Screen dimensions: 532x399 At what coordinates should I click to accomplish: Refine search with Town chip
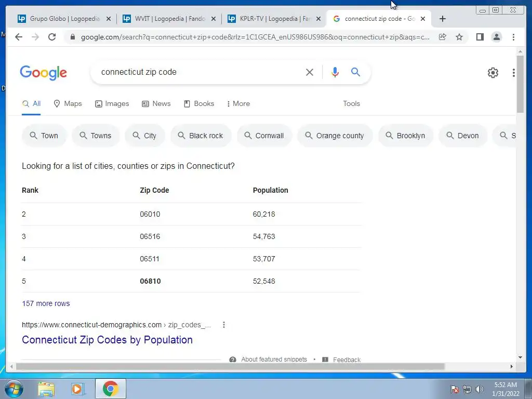(44, 136)
